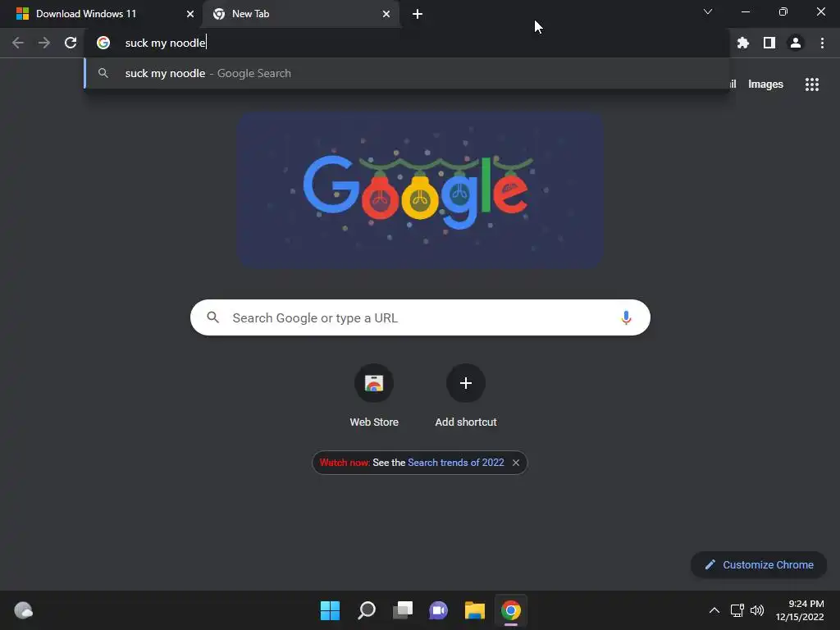Open the weather widget on taskbar
840x630 pixels.
point(23,610)
